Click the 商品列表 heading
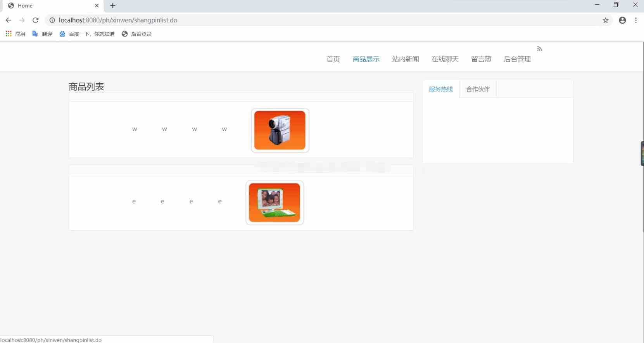 pyautogui.click(x=86, y=87)
